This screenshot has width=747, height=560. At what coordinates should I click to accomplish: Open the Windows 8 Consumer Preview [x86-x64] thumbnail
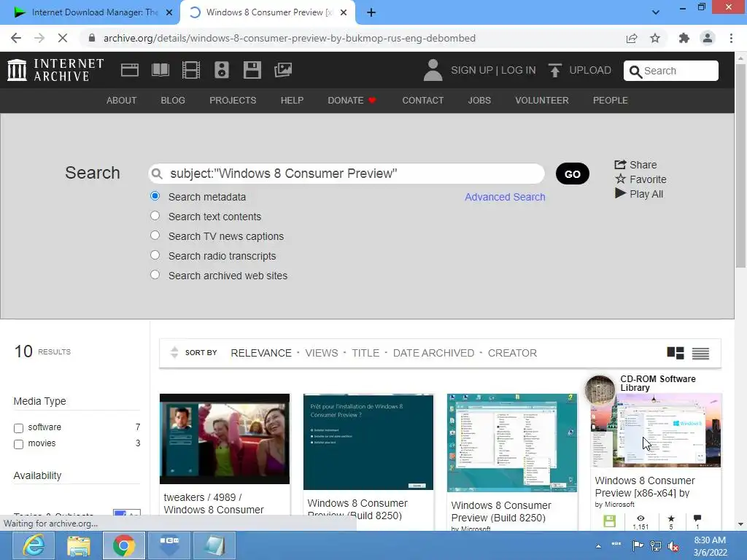(x=656, y=430)
